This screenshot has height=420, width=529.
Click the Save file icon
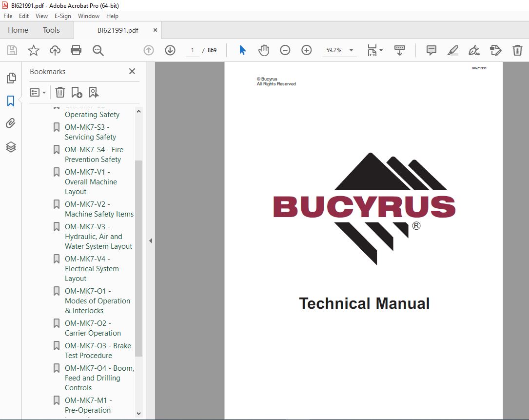[x=12, y=50]
